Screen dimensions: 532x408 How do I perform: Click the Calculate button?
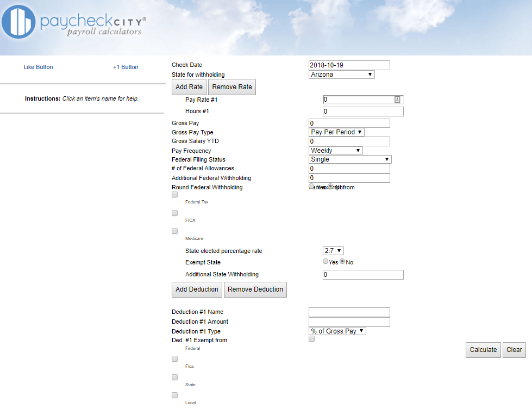click(x=483, y=350)
